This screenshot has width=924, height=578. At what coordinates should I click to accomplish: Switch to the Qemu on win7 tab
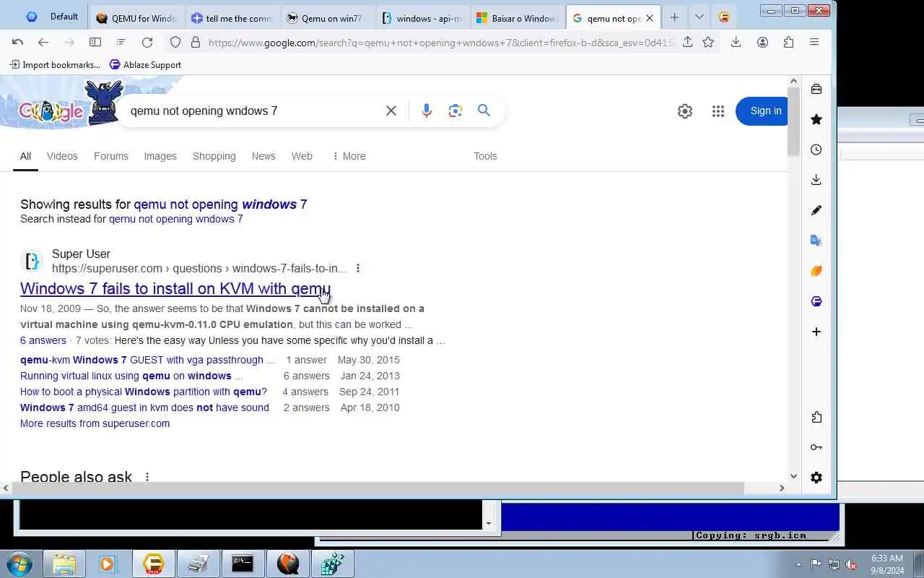pos(326,18)
